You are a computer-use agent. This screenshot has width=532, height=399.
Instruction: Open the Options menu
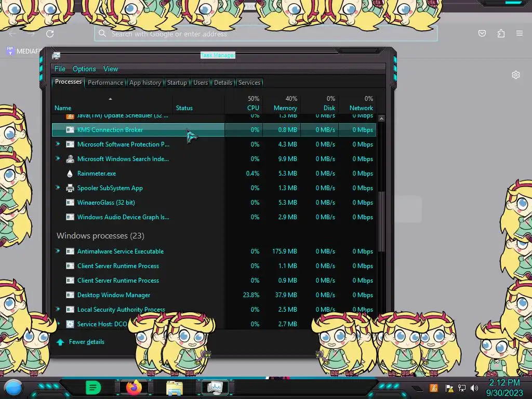click(x=84, y=69)
